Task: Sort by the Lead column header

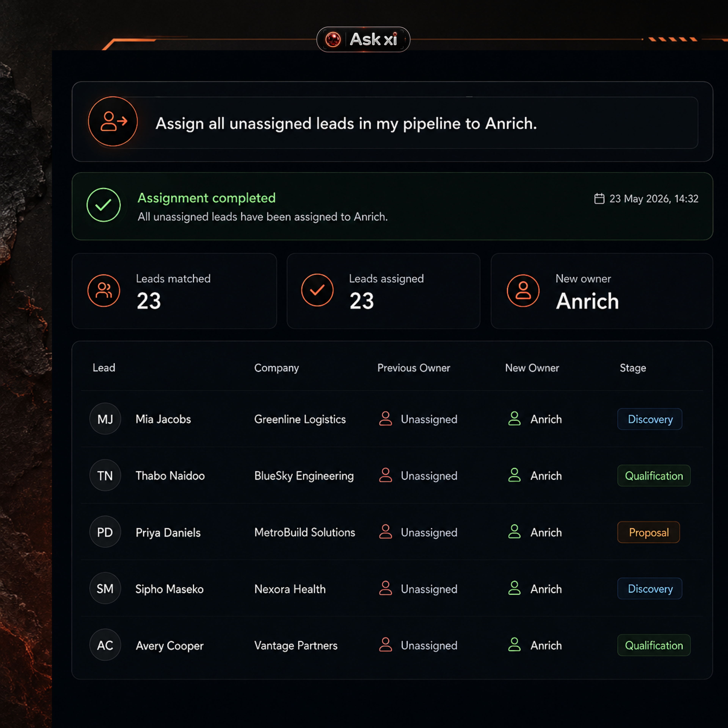Action: (x=104, y=368)
